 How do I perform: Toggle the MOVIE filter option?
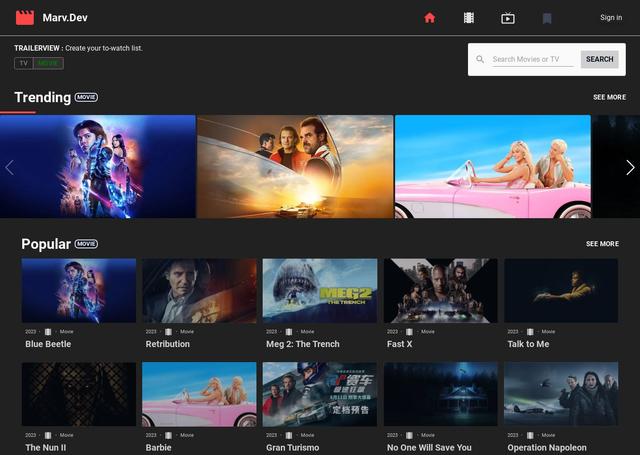48,63
